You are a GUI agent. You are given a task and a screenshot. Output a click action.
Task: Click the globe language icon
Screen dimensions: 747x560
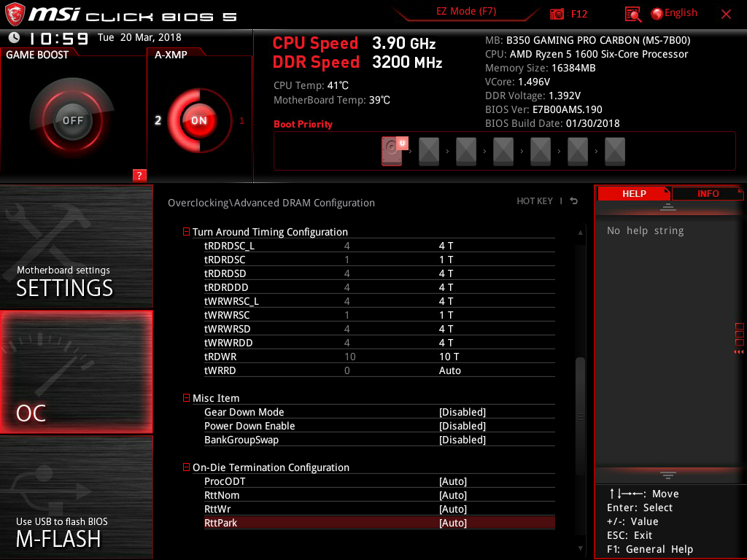click(657, 14)
